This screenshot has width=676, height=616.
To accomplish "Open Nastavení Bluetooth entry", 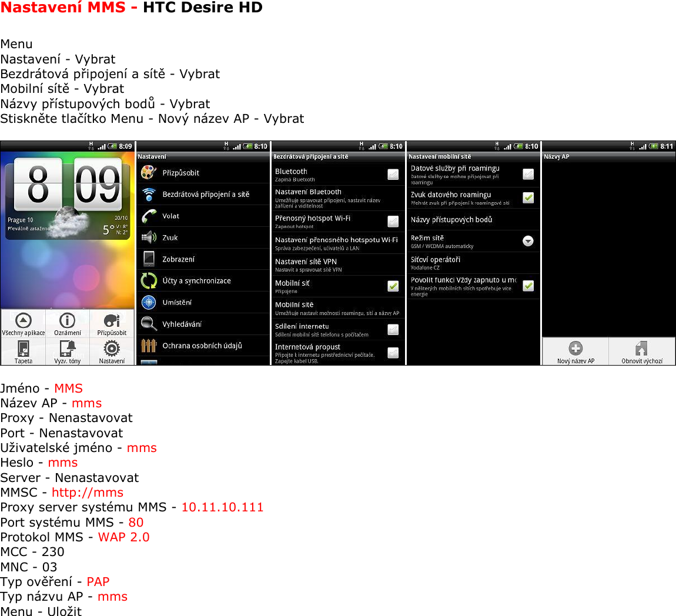I will point(338,198).
